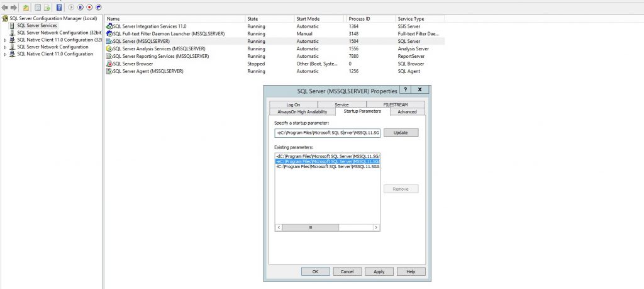Viewport: 644px width, 289px height.
Task: Sort by the Start Mode column header
Action: pyautogui.click(x=319, y=19)
